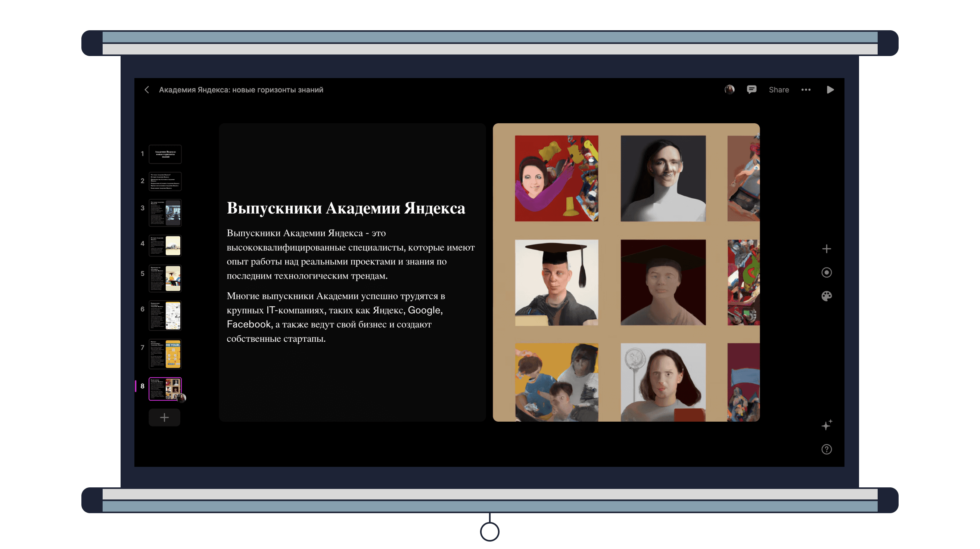Click the heading 'Выпускники Академии Яндекса'
Screen dimensions: 980x549
(x=346, y=208)
